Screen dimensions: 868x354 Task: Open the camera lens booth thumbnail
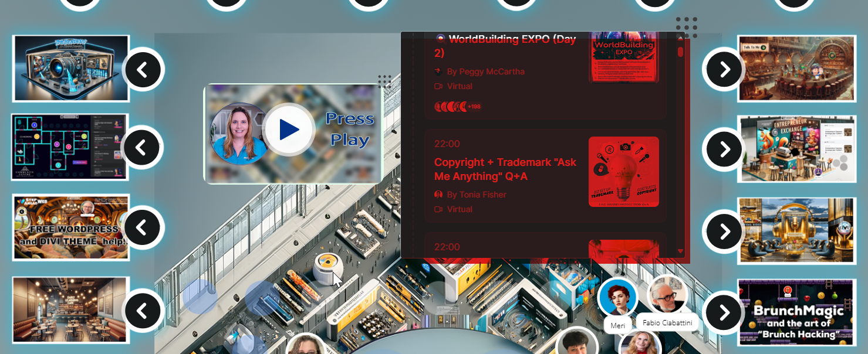pos(71,69)
